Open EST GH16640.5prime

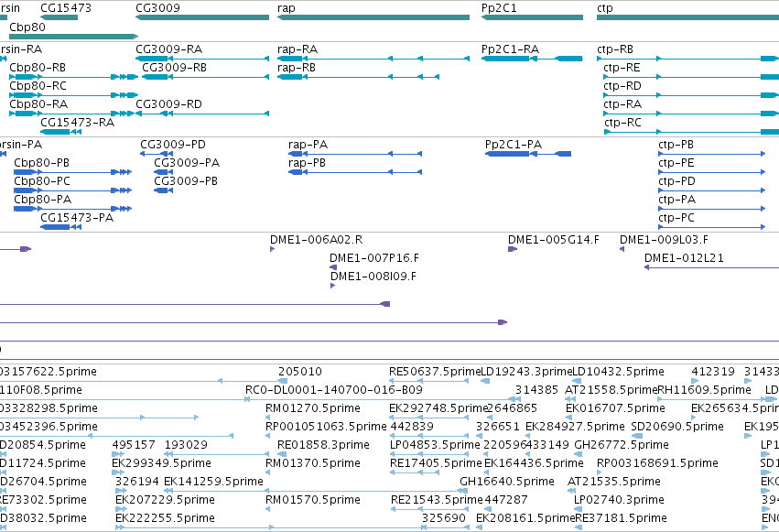[x=507, y=482]
